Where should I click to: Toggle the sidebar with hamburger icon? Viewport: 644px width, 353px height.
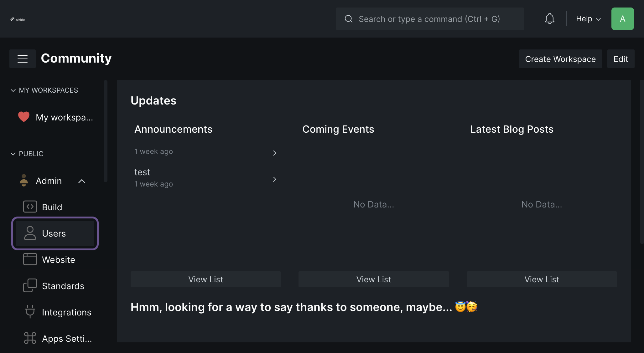click(x=23, y=59)
